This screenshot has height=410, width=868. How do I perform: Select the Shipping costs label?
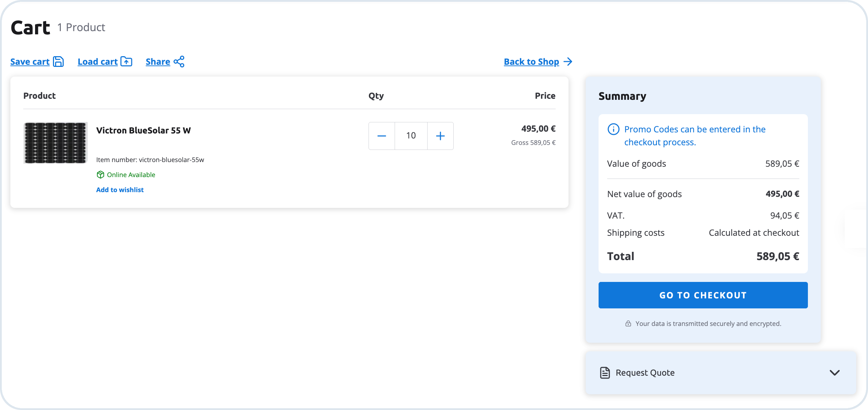[636, 233]
